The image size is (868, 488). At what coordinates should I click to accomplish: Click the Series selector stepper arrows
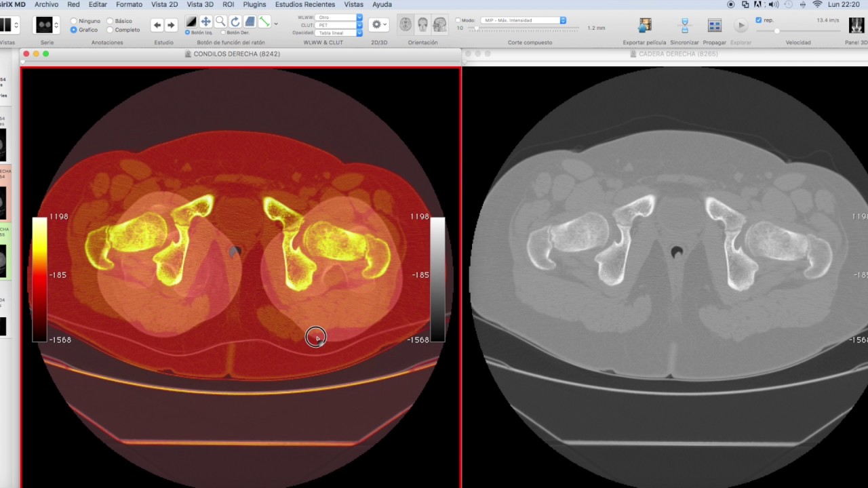pyautogui.click(x=56, y=25)
